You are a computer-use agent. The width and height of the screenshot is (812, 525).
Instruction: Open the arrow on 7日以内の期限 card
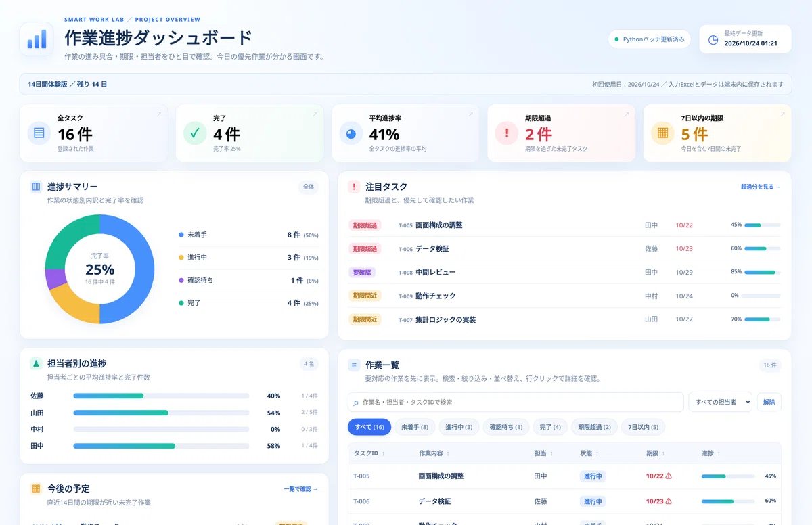click(782, 114)
